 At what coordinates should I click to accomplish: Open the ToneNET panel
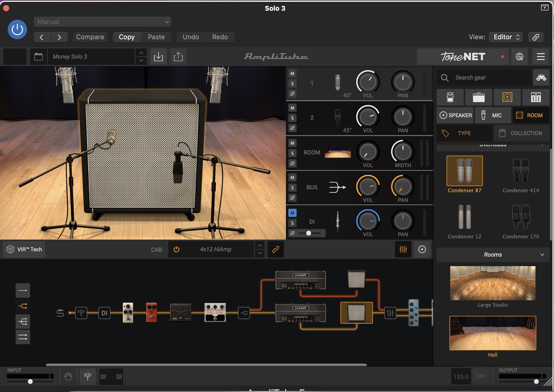pos(463,57)
